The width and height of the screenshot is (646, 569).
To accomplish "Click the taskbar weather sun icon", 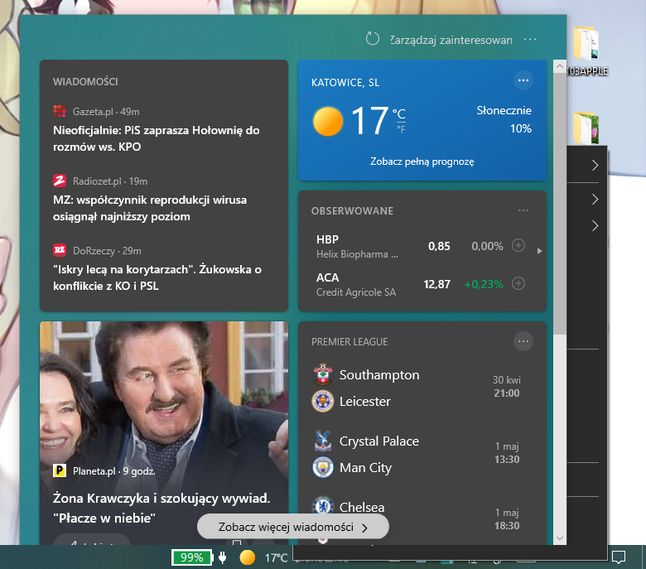I will coord(247,558).
